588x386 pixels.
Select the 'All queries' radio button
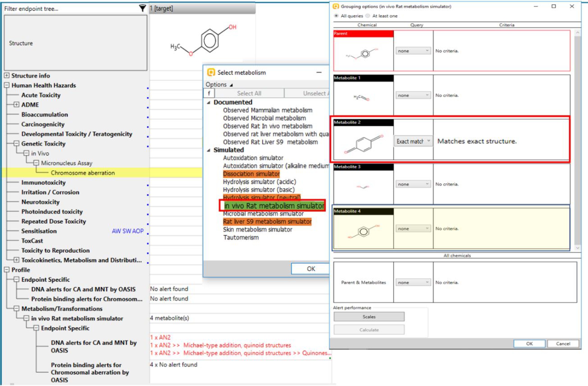pos(336,16)
